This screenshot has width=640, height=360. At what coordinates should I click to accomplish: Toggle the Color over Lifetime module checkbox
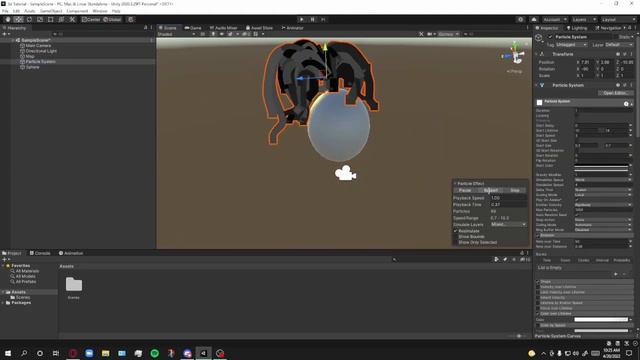coord(538,313)
